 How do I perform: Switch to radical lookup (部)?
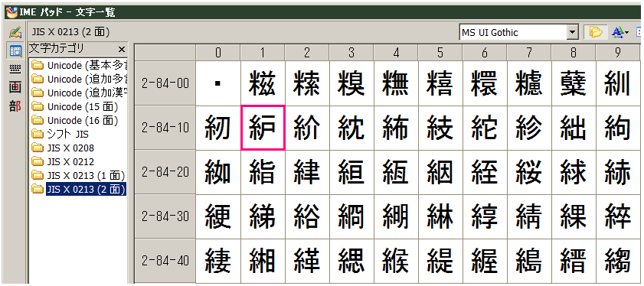tap(15, 106)
